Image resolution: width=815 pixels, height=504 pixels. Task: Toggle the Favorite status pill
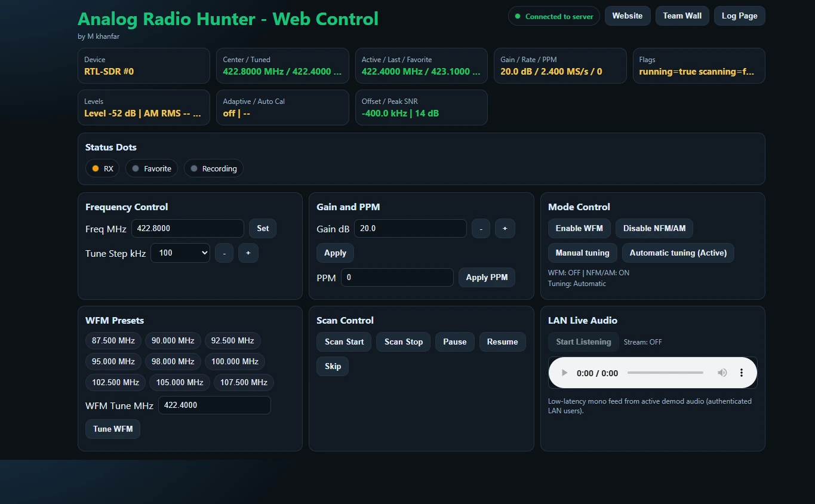pyautogui.click(x=152, y=169)
